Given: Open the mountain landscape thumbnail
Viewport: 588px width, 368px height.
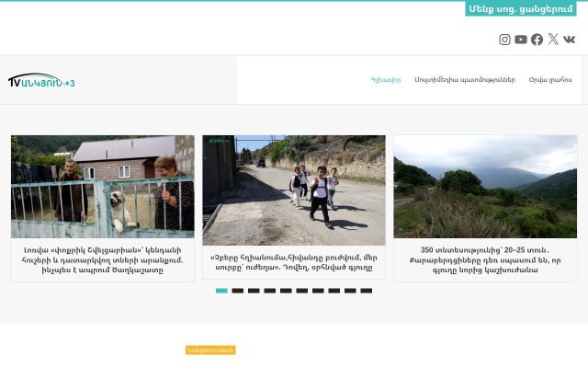Looking at the screenshot, I should point(485,187).
